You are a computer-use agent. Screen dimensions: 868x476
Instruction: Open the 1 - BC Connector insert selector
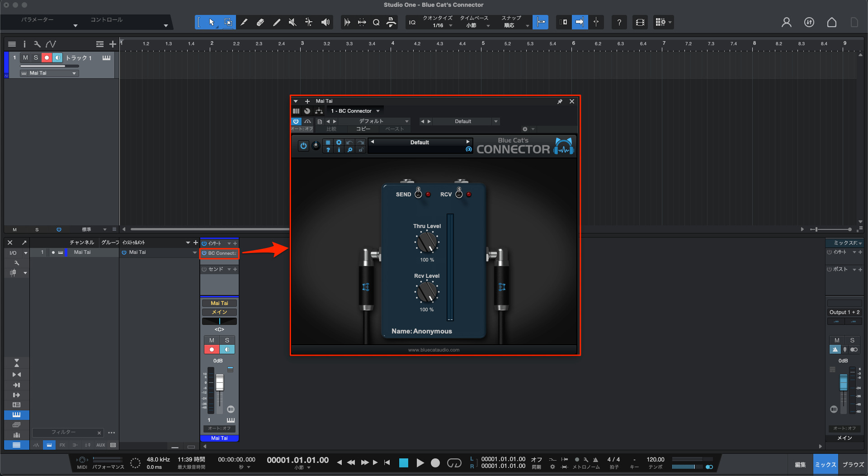pyautogui.click(x=355, y=111)
